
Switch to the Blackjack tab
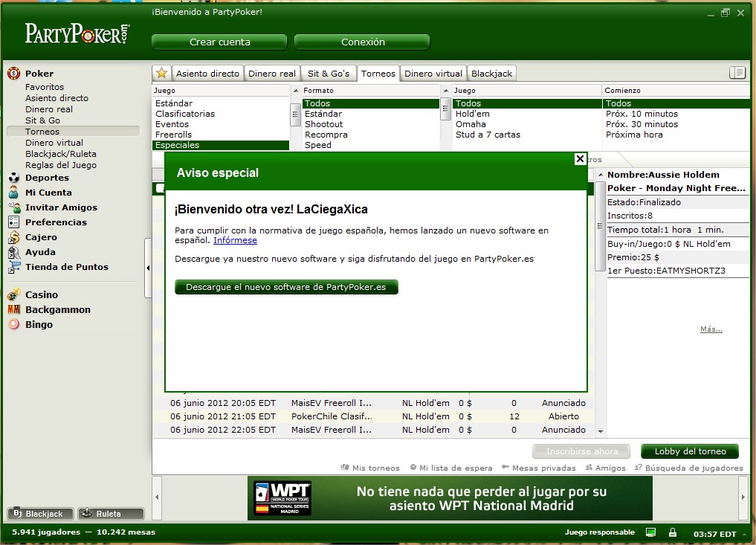[x=492, y=74]
